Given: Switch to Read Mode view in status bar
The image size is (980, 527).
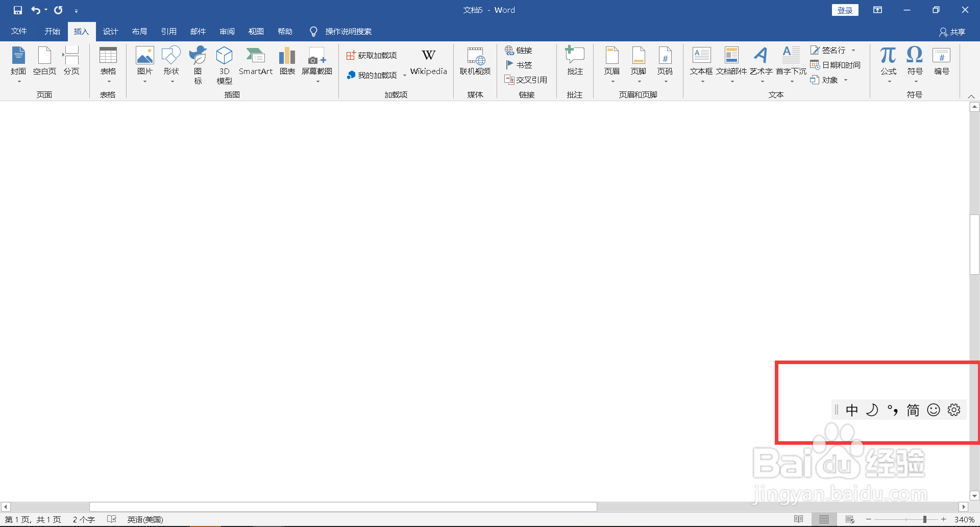Looking at the screenshot, I should click(x=799, y=519).
